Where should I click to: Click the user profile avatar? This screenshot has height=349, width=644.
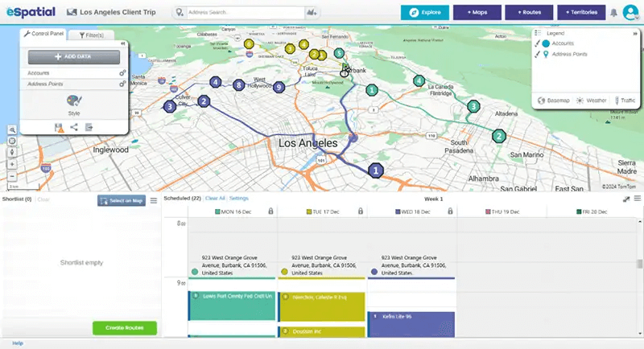tap(630, 12)
